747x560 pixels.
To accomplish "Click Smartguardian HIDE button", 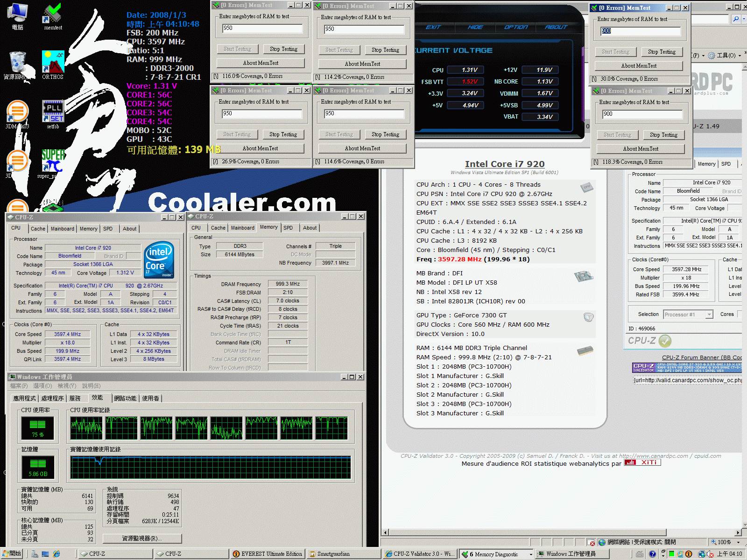I will tap(475, 27).
